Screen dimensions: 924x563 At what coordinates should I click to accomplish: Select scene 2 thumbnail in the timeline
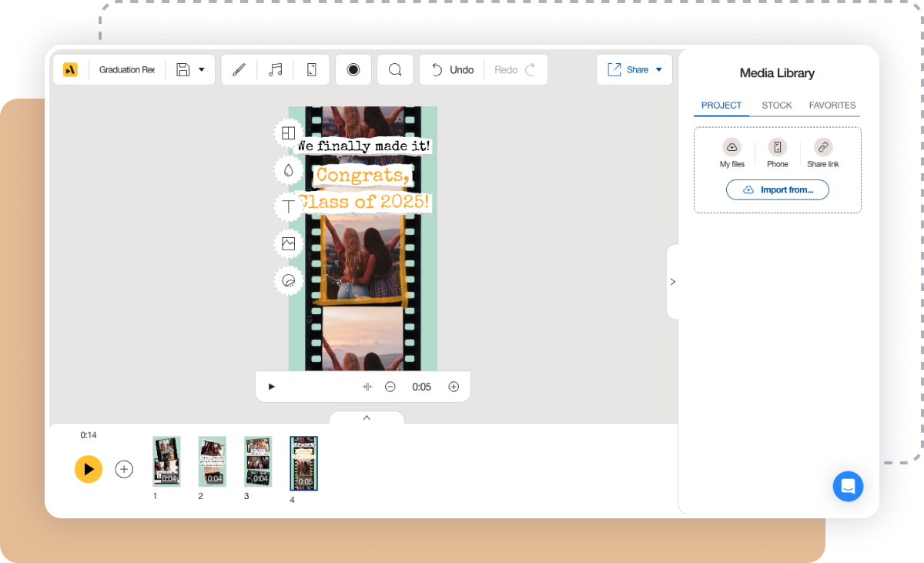click(213, 462)
